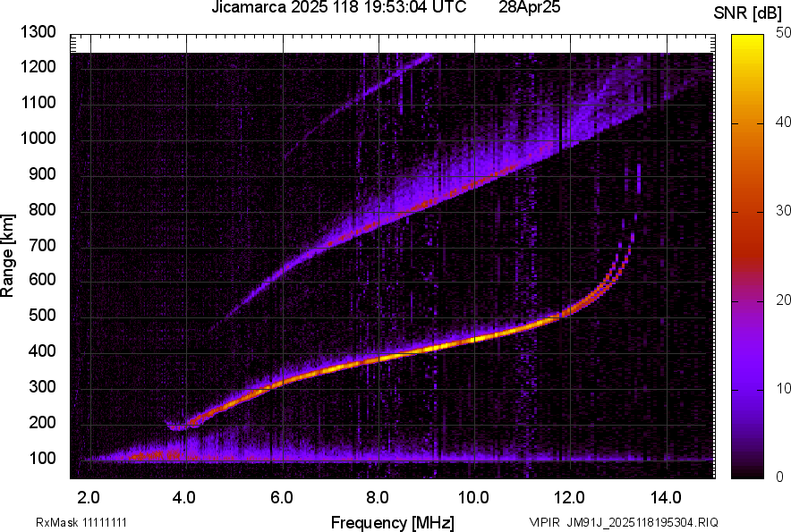Click the file name 'JM91J_2025118195304.RIQ'
Screen dimensions: 791x532
[642, 522]
